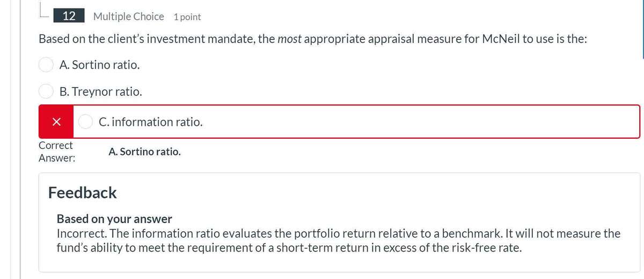The width and height of the screenshot is (644, 279).
Task: Click the bold correct answer "A. Sortino ratio."
Action: coord(144,152)
